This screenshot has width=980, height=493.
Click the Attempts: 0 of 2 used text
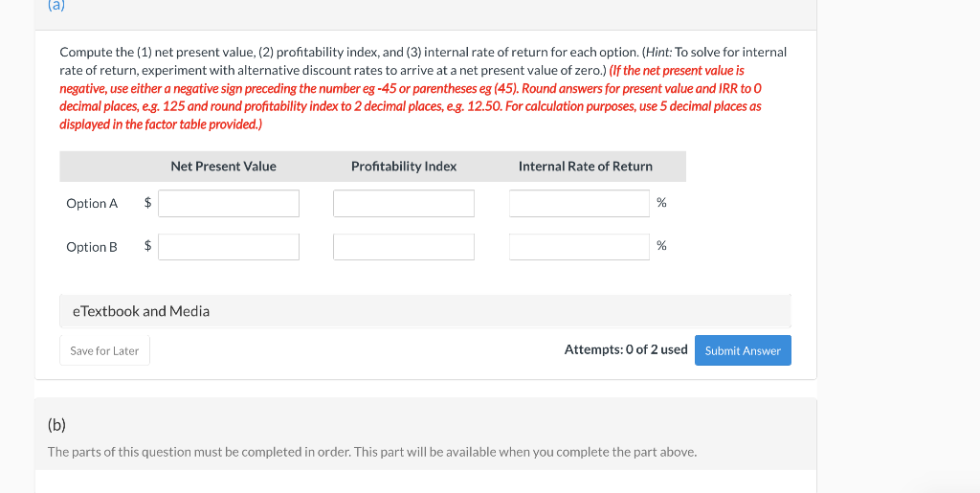[626, 350]
